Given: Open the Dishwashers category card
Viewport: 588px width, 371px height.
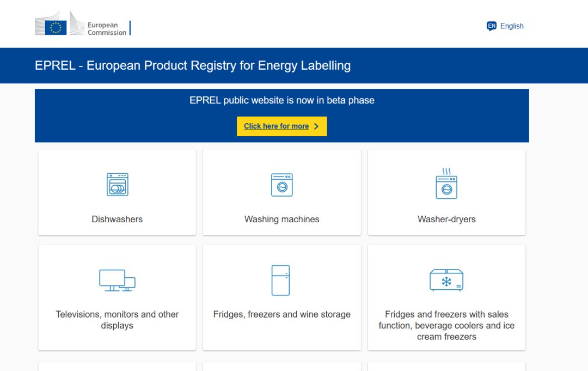Looking at the screenshot, I should click(x=117, y=192).
